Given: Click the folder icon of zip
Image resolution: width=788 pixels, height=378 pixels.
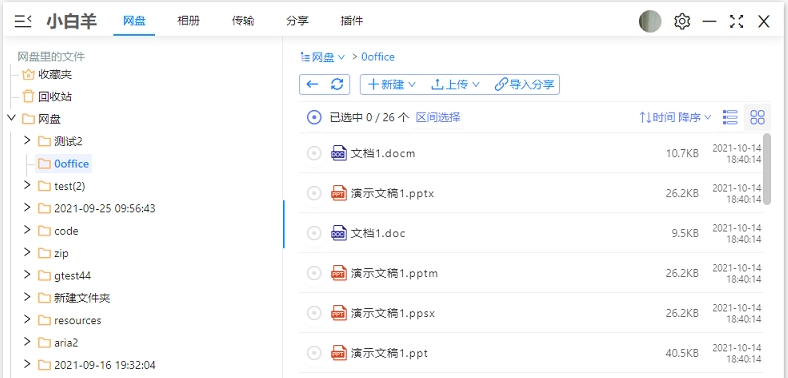Looking at the screenshot, I should (x=44, y=253).
